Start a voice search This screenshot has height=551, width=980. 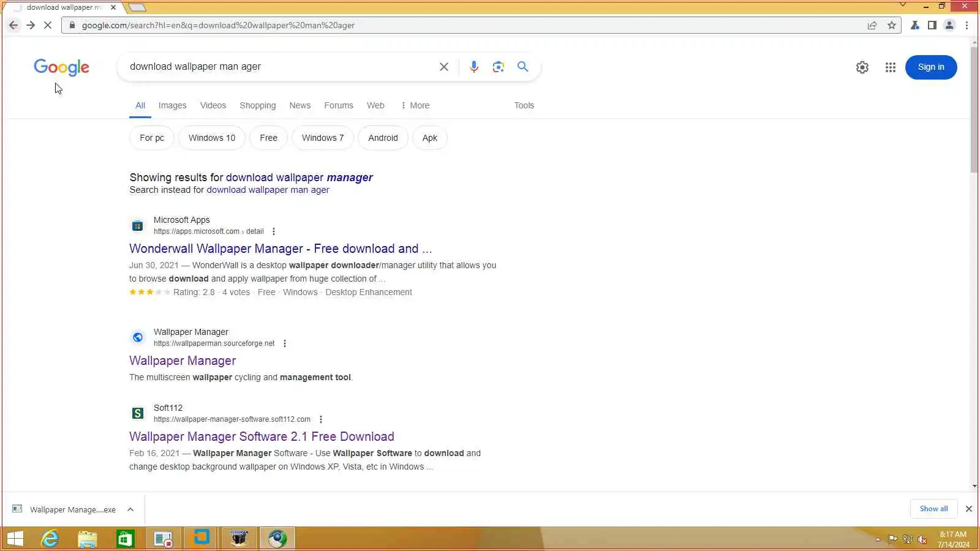[474, 67]
